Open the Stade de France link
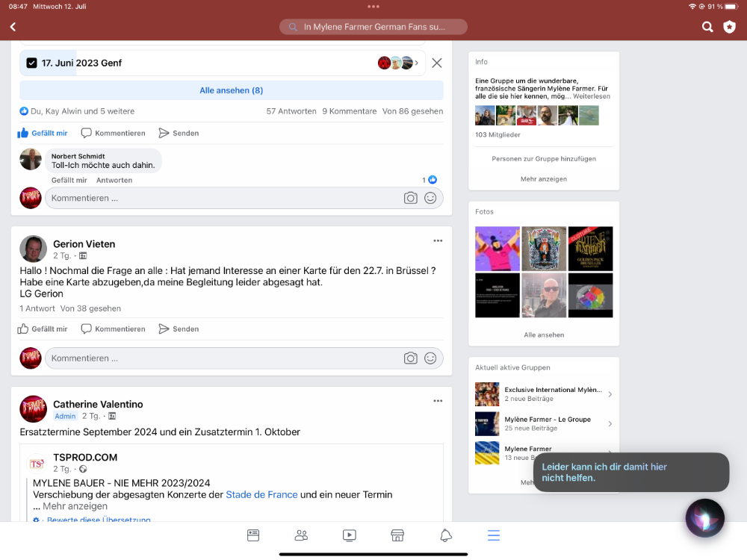 tap(261, 494)
